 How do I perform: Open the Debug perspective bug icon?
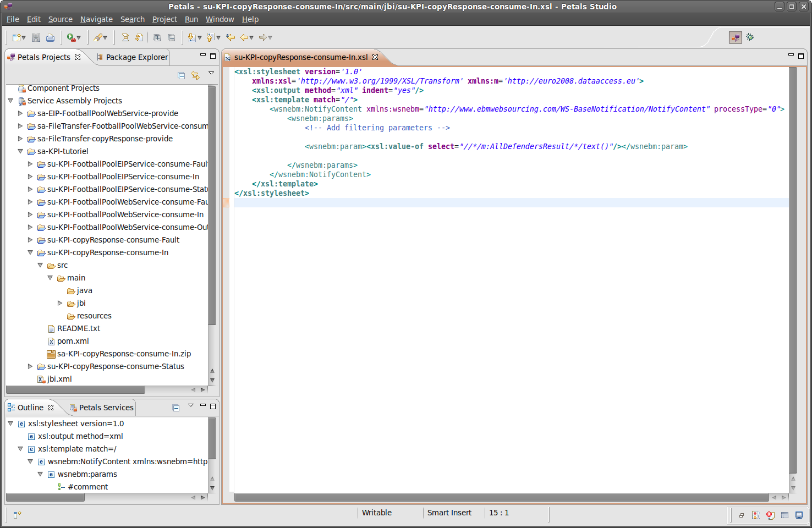(750, 37)
